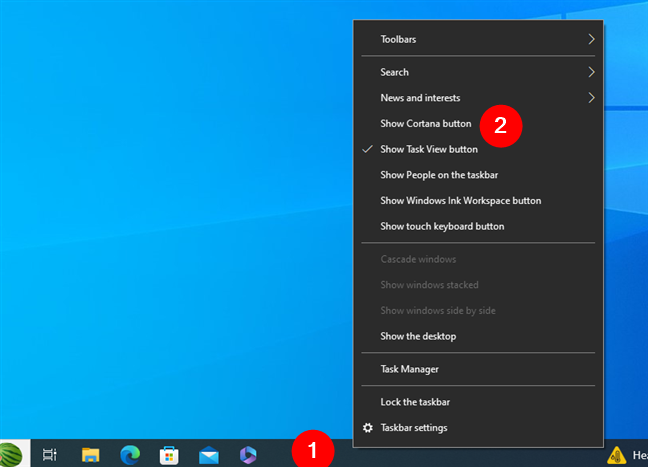The height and width of the screenshot is (467, 648).
Task: Toggle Show touch keyboard button
Action: pyautogui.click(x=478, y=226)
